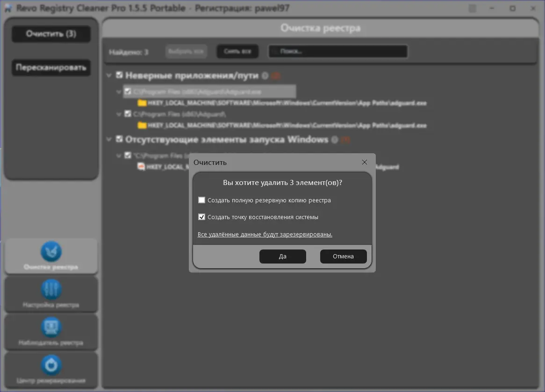Screen dimensions: 545x392
Task: Collapse the startup entry under Windows startup items
Action: pyautogui.click(x=119, y=156)
